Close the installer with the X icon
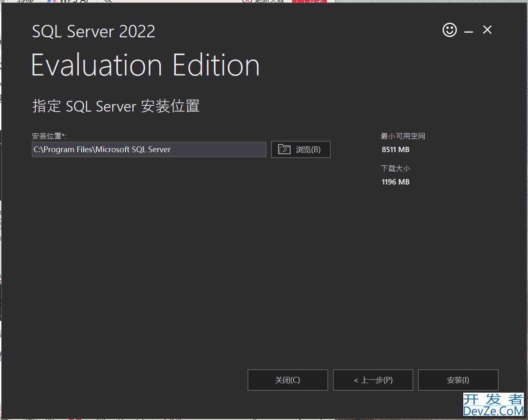This screenshot has width=528, height=420. (x=487, y=30)
